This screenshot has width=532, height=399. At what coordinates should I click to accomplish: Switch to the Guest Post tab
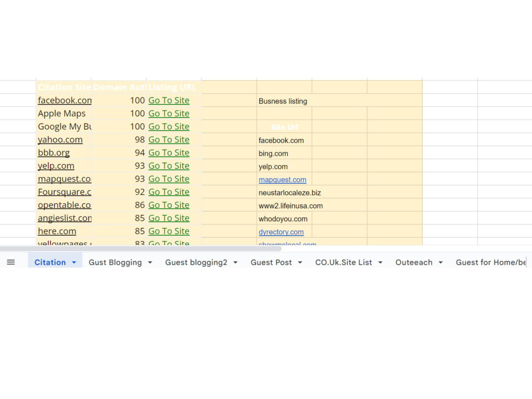(x=271, y=262)
